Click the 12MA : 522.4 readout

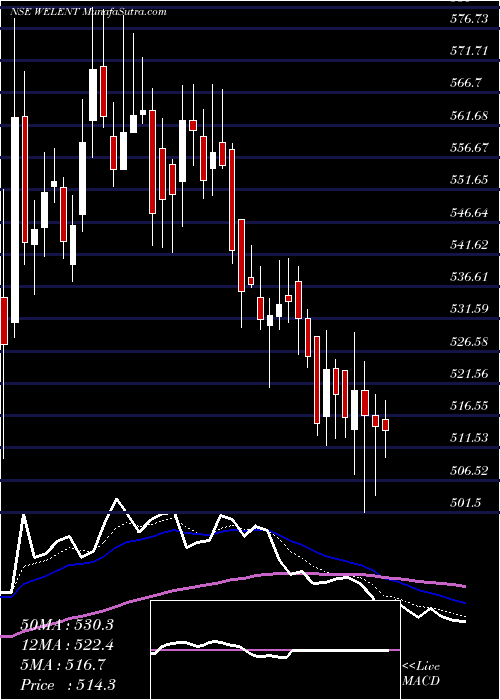(67, 645)
